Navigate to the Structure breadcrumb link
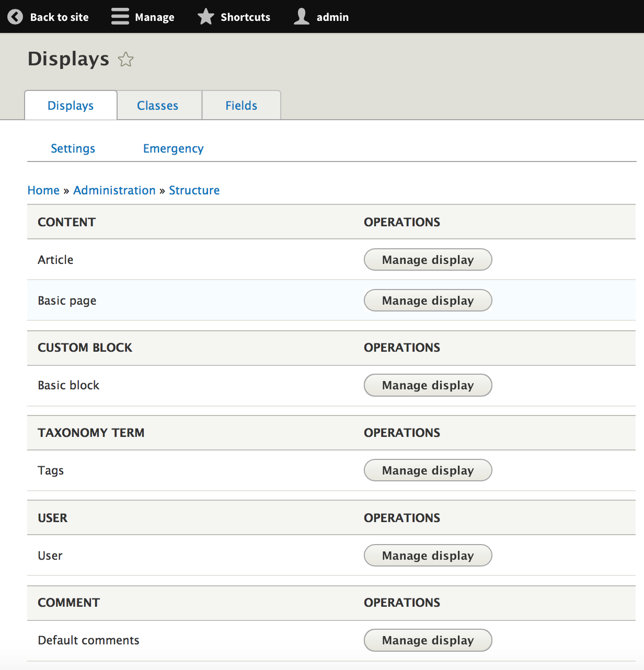This screenshot has height=670, width=644. coord(194,190)
